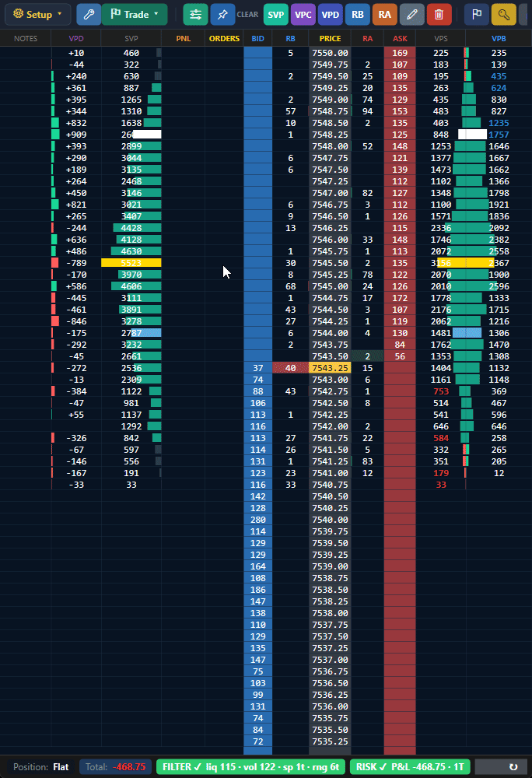Image resolution: width=532 pixels, height=778 pixels.
Task: Select the SVP column header
Action: [131, 38]
